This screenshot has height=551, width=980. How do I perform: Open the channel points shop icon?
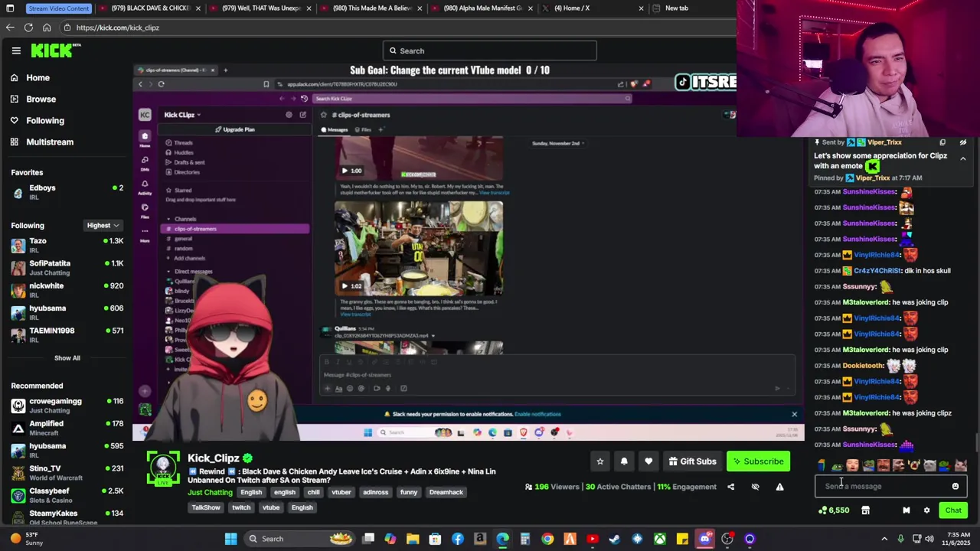(x=865, y=510)
